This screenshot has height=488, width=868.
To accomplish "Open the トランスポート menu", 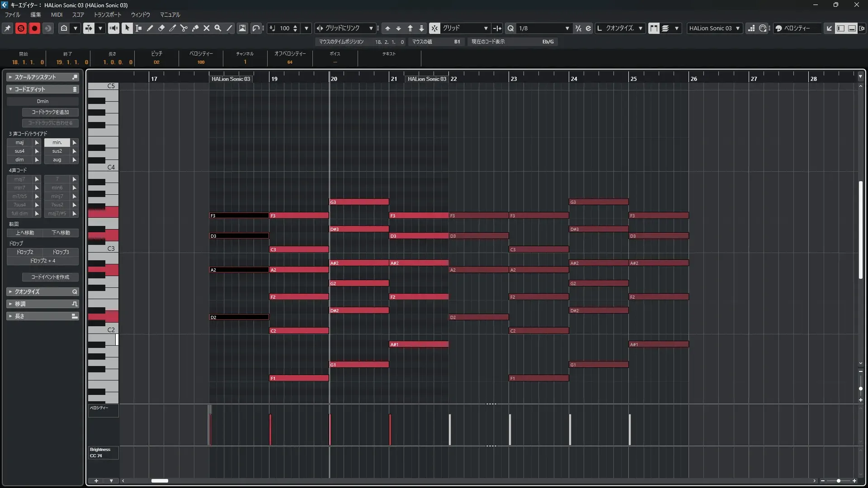I will pyautogui.click(x=108, y=14).
